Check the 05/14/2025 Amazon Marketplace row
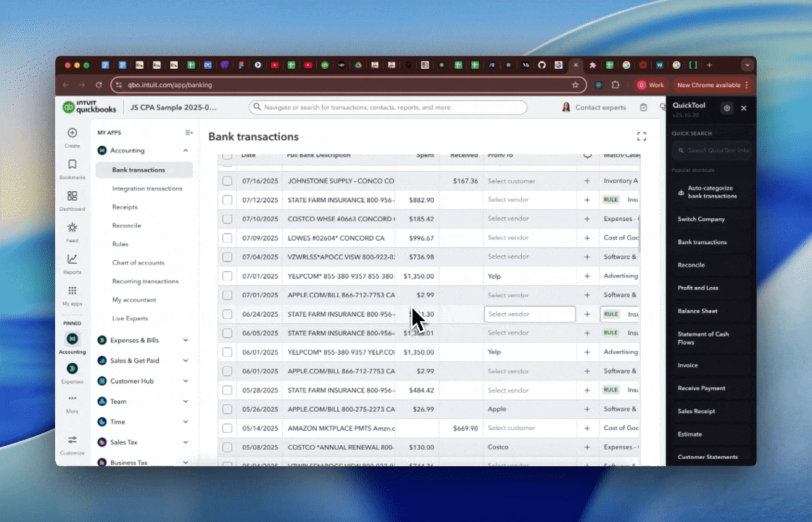This screenshot has height=522, width=812. (227, 428)
